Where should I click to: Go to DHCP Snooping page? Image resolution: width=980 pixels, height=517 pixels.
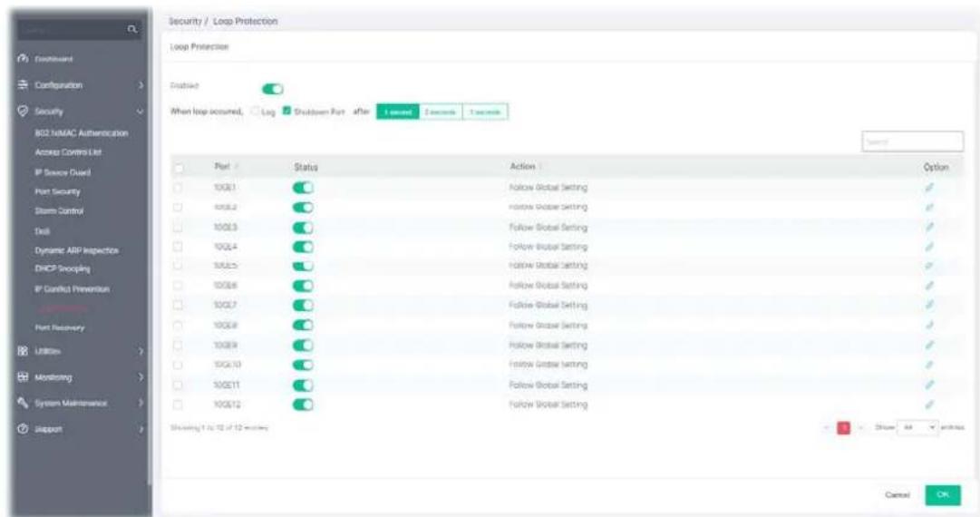click(x=63, y=268)
